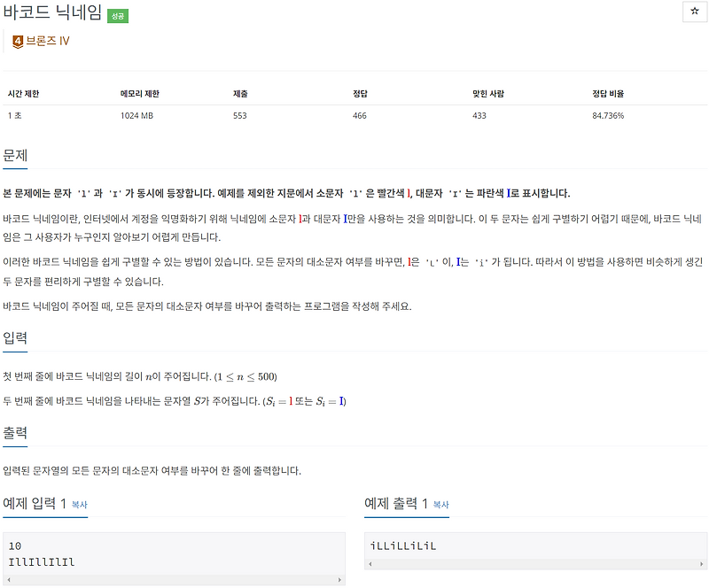The width and height of the screenshot is (709, 588).
Task: Click the 84.736% acceptance rate value
Action: coord(607,115)
